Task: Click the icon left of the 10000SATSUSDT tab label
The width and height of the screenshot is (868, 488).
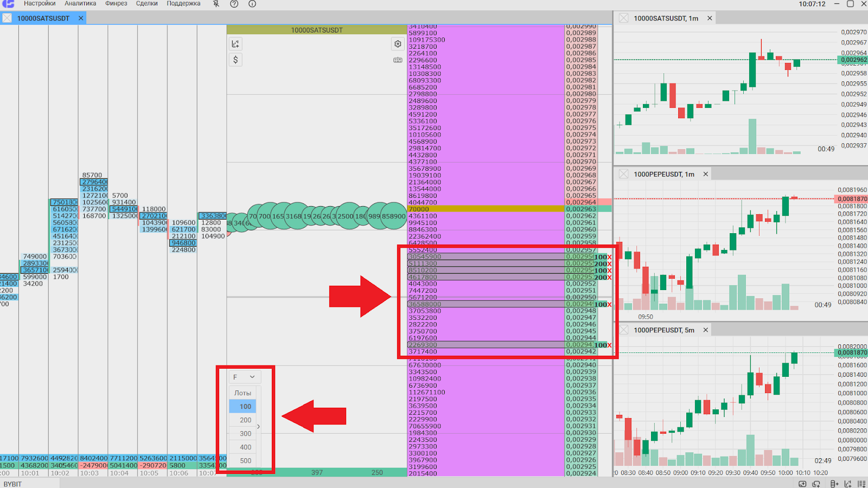Action: pos(7,18)
